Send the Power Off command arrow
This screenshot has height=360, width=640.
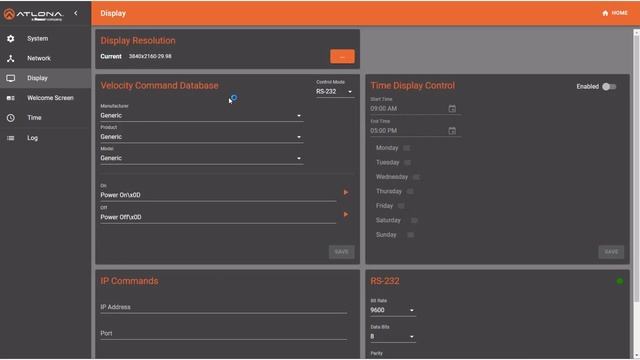point(346,214)
